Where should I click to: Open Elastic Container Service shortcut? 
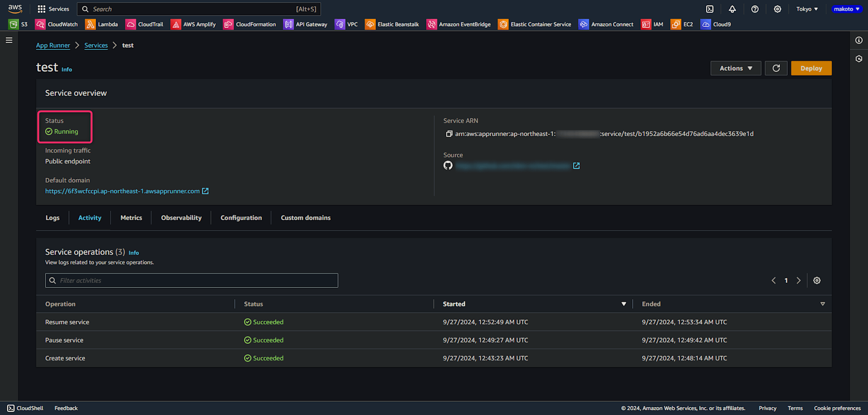(x=535, y=24)
